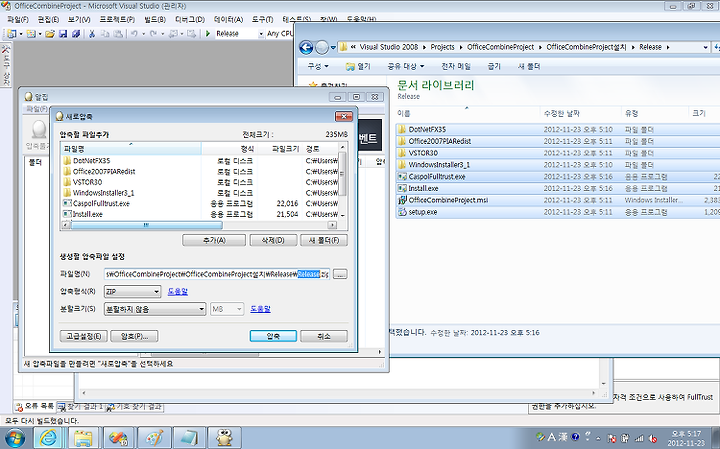This screenshot has height=449, width=720.
Task: Open MB unit dropdown
Action: pos(227,309)
